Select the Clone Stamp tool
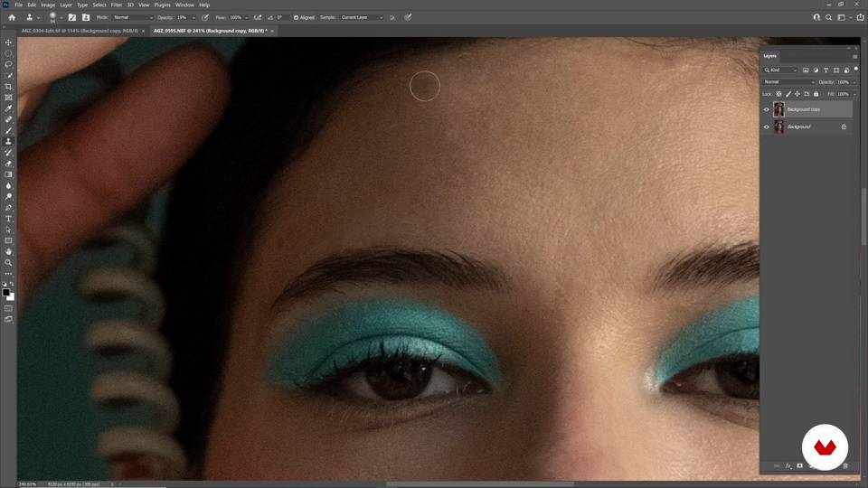The image size is (868, 488). click(8, 142)
